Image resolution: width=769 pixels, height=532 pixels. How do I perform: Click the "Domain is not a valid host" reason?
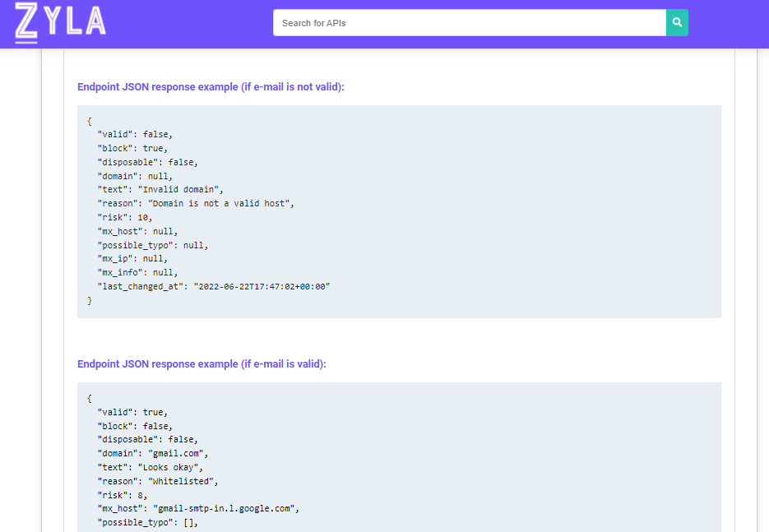[220, 203]
